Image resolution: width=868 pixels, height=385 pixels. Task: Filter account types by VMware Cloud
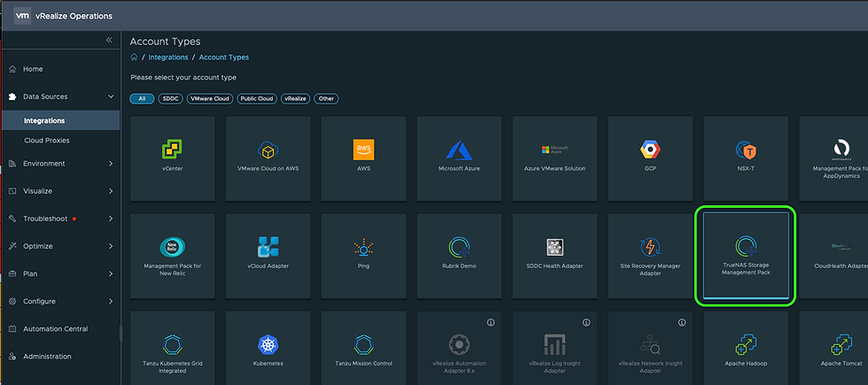point(209,99)
